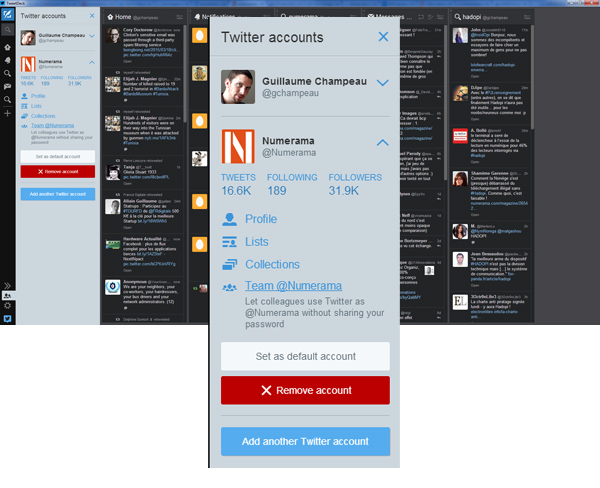Open the Home column icon in left sidebar
The image size is (600, 488).
click(7, 45)
